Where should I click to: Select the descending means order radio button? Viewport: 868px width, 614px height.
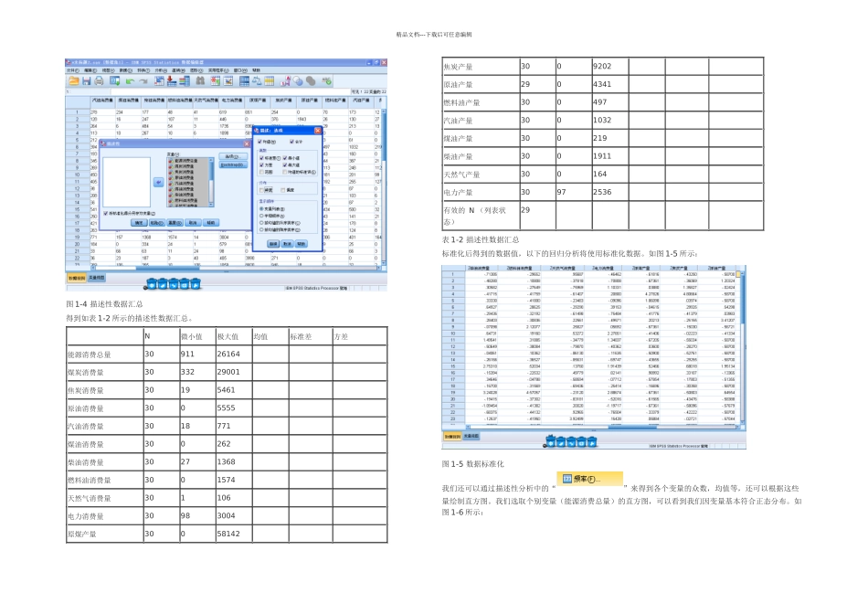click(261, 229)
